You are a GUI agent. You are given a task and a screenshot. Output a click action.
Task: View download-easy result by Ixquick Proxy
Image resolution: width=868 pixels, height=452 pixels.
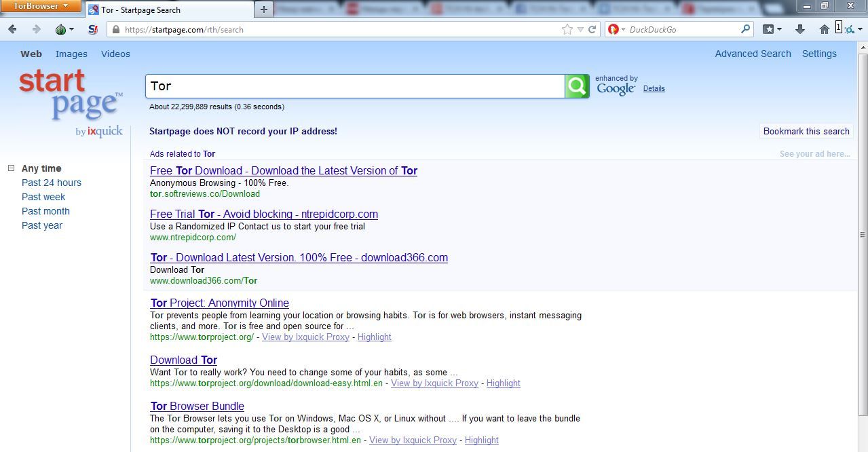(x=434, y=383)
